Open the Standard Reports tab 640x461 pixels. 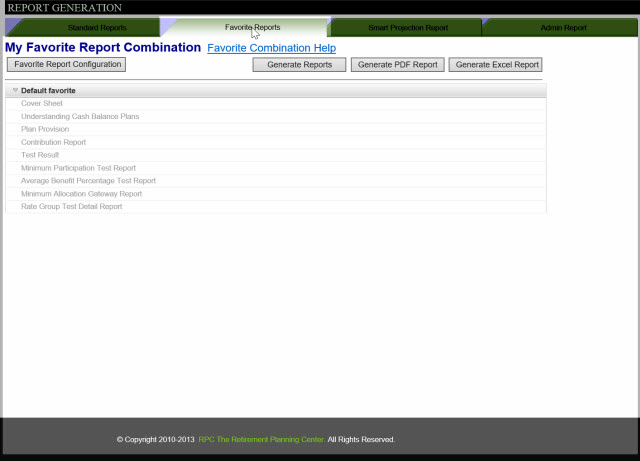(x=97, y=27)
